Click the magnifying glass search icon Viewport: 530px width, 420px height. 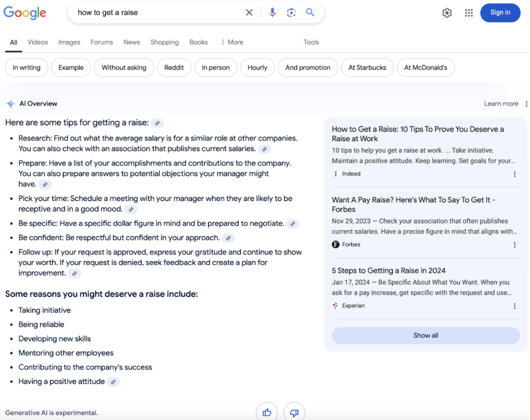[x=310, y=12]
